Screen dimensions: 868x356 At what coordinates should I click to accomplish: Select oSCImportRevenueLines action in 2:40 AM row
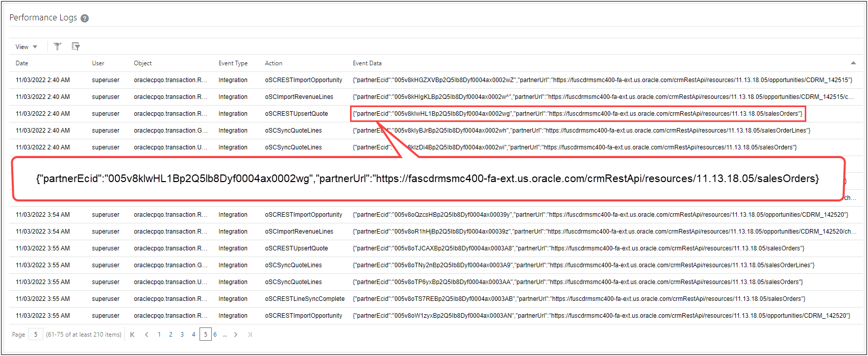[299, 97]
